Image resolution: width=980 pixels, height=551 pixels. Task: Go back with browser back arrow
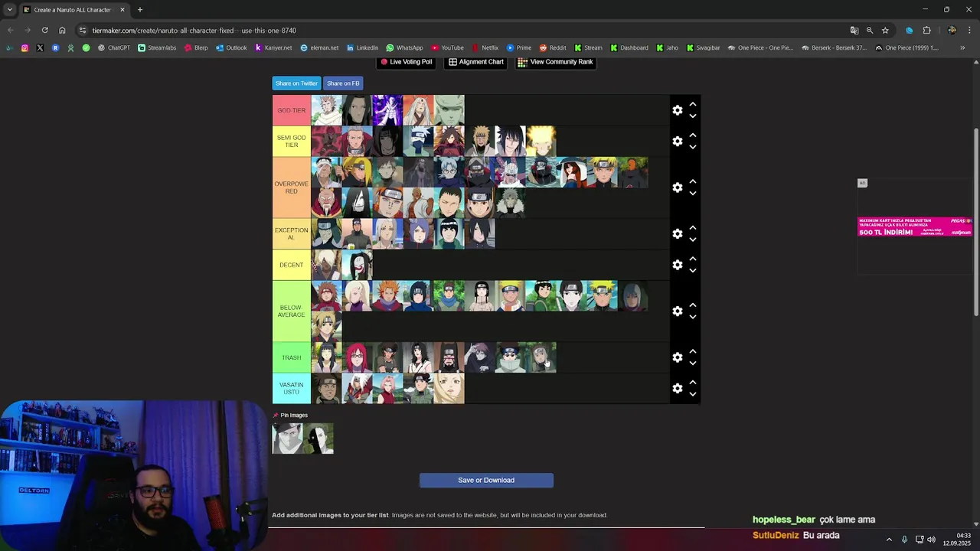tap(10, 31)
